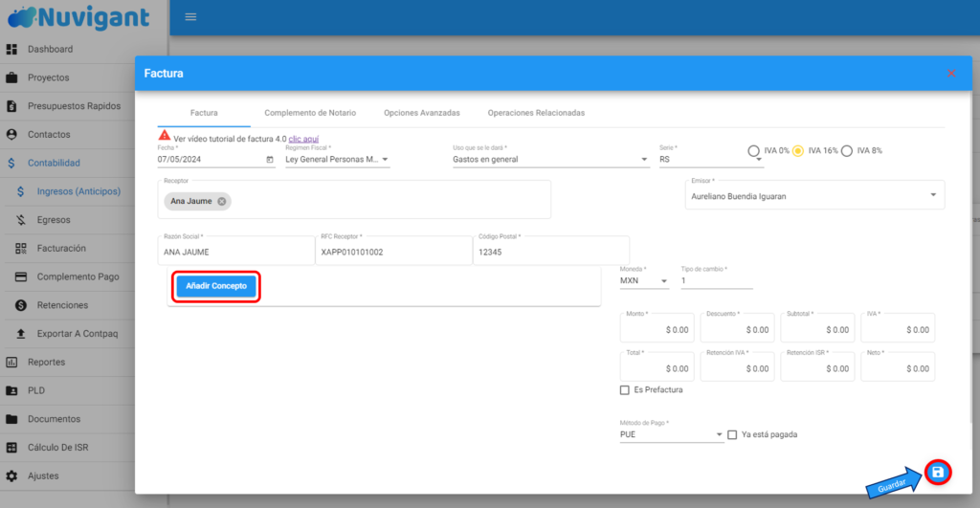The height and width of the screenshot is (508, 980).
Task: Click the Subtotal amount field
Action: click(x=817, y=327)
